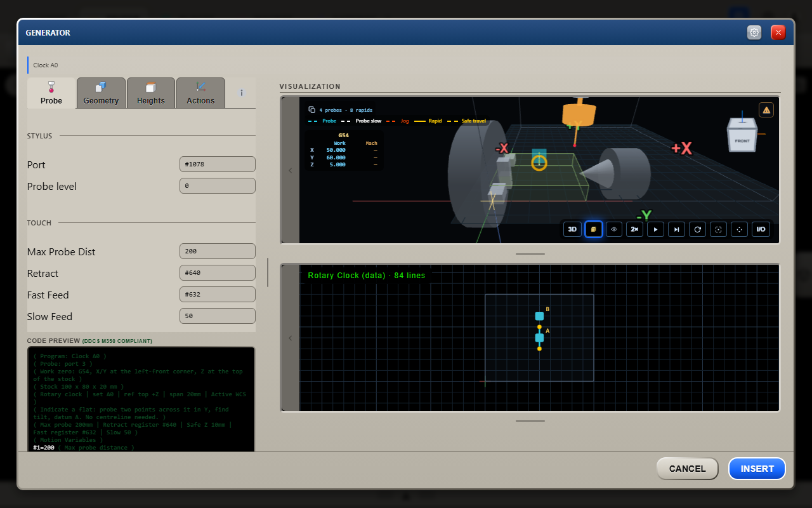The height and width of the screenshot is (508, 812).
Task: Click the G54 work offset label
Action: [343, 135]
